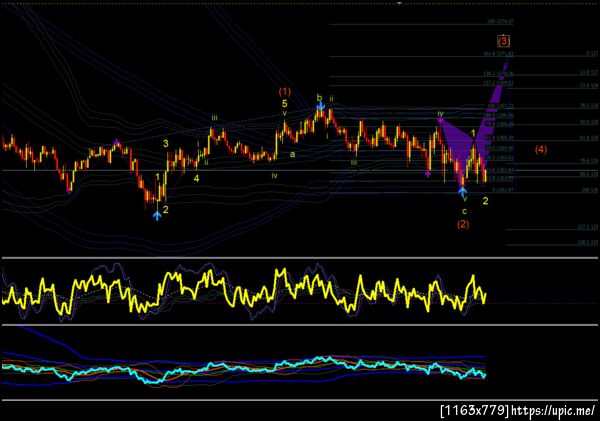
Task: Click the green c label above (2)
Action: pyautogui.click(x=464, y=211)
